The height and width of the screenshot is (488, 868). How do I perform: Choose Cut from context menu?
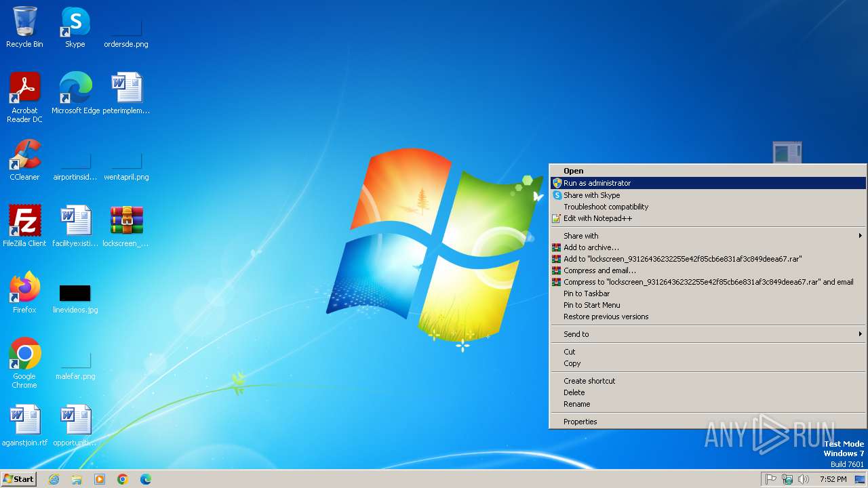pyautogui.click(x=707, y=352)
